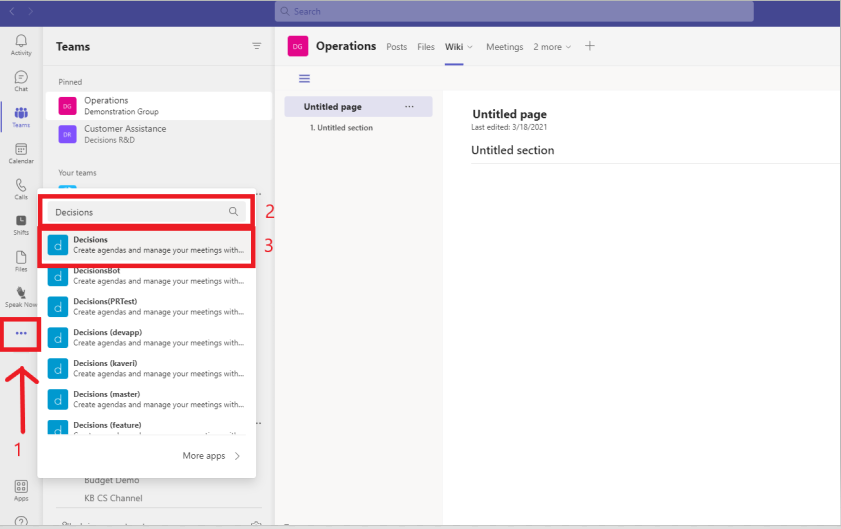The width and height of the screenshot is (841, 529).
Task: Switch to the Meetings tab
Action: tap(505, 47)
